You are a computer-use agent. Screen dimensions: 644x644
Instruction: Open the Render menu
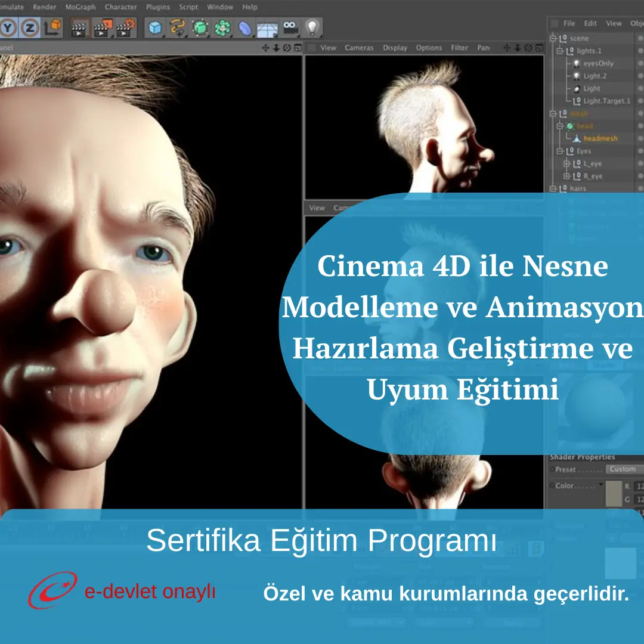[44, 7]
